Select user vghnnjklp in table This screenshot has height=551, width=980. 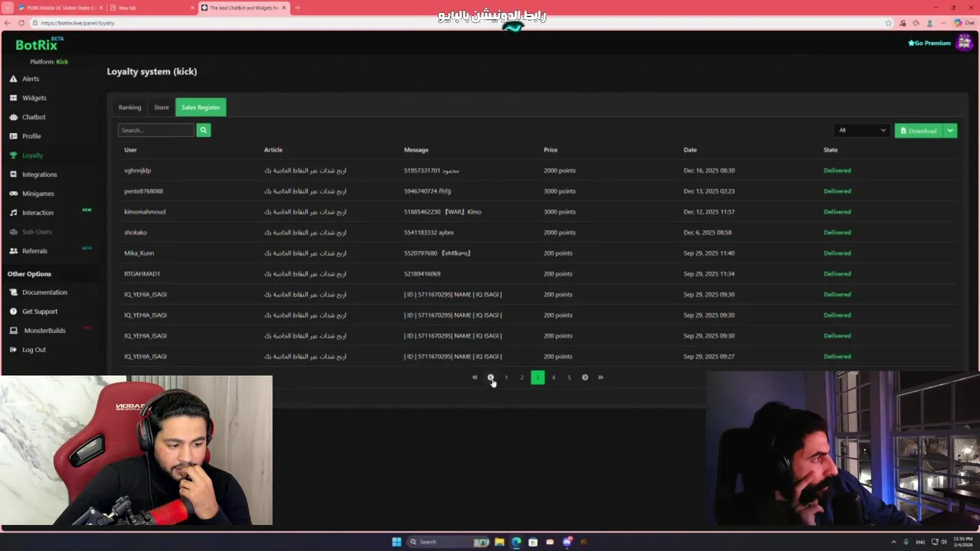coord(138,171)
